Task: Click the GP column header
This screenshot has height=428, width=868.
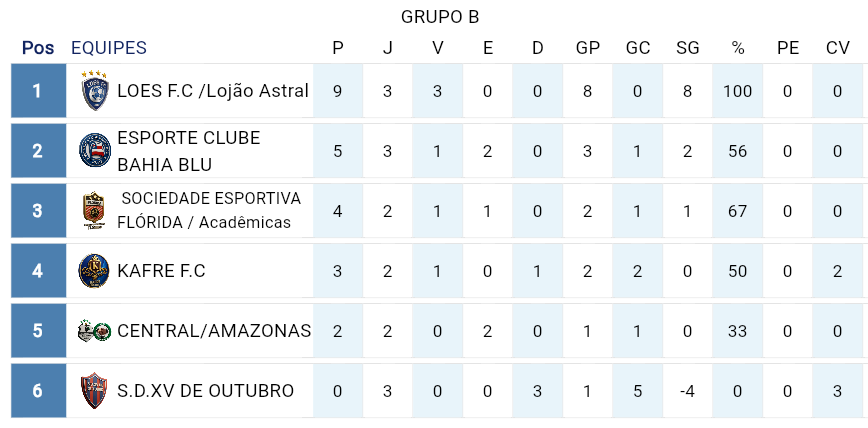Action: point(588,48)
